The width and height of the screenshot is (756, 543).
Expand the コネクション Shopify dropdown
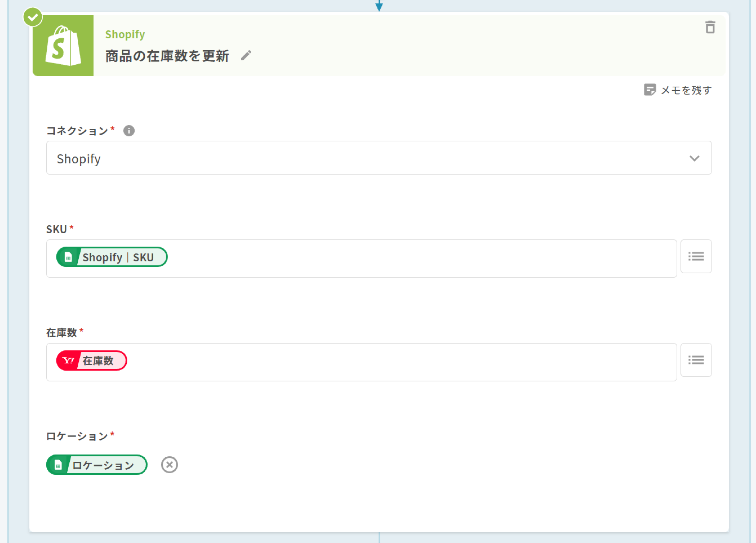click(367, 158)
